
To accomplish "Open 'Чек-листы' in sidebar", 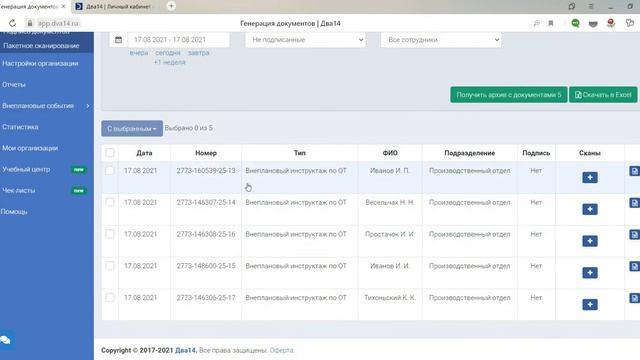I will 19,191.
